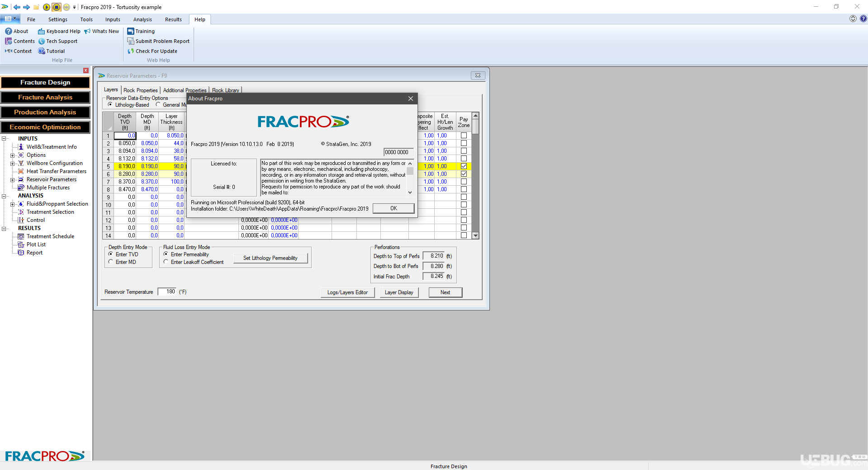Click the Control tree icon

(21, 220)
